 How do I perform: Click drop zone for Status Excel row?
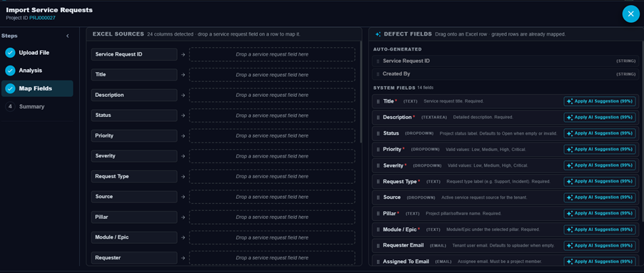[x=272, y=115]
